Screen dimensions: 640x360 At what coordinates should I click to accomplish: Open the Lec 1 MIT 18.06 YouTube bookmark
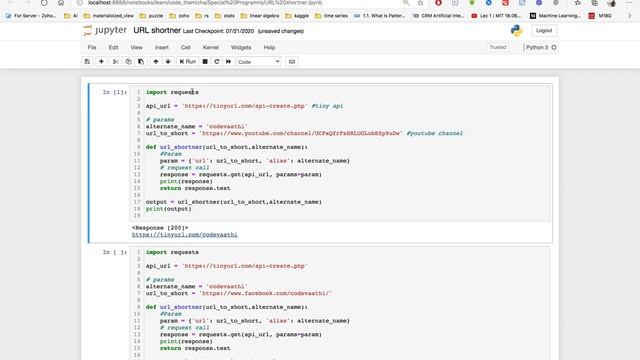496,16
